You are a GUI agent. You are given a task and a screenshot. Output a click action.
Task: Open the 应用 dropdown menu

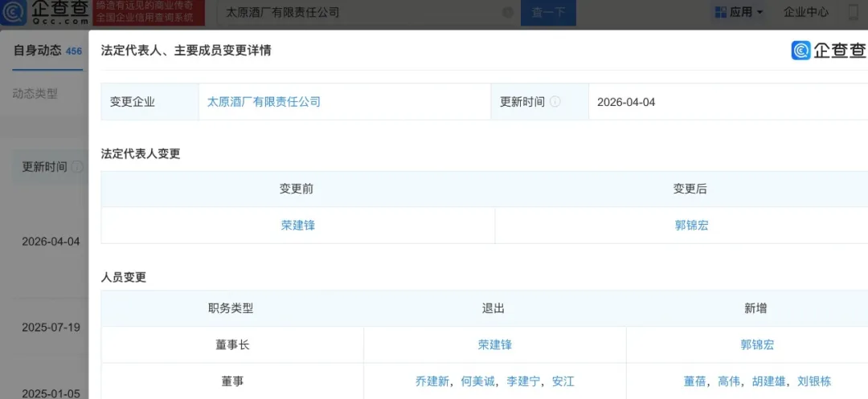(x=739, y=11)
